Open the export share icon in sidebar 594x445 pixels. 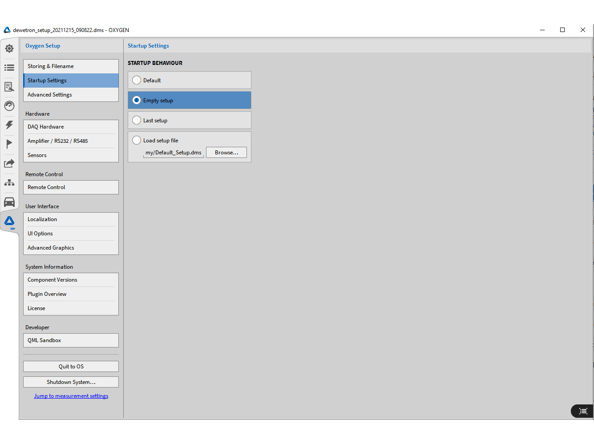(x=9, y=164)
